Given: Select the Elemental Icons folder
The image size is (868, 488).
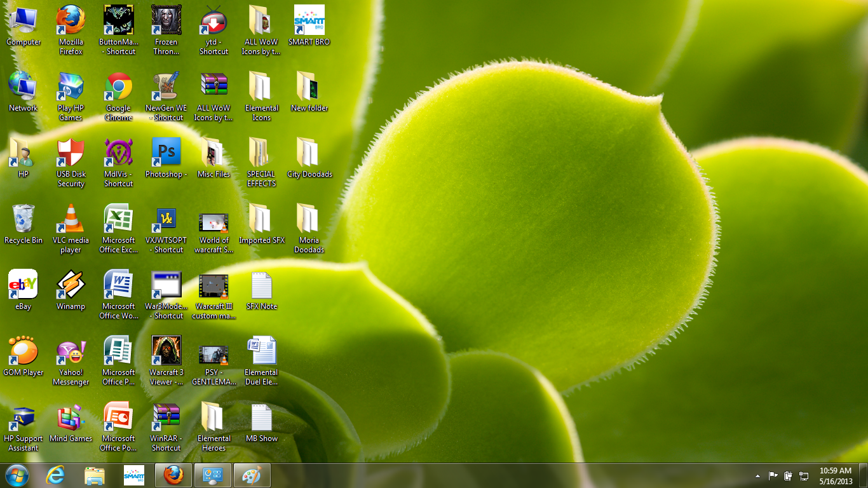Looking at the screenshot, I should click(262, 96).
